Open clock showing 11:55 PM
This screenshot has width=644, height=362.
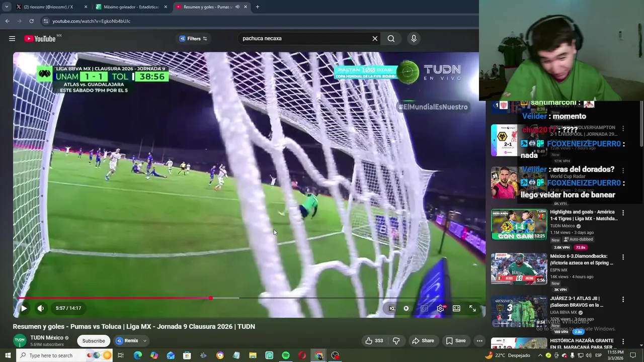click(615, 355)
